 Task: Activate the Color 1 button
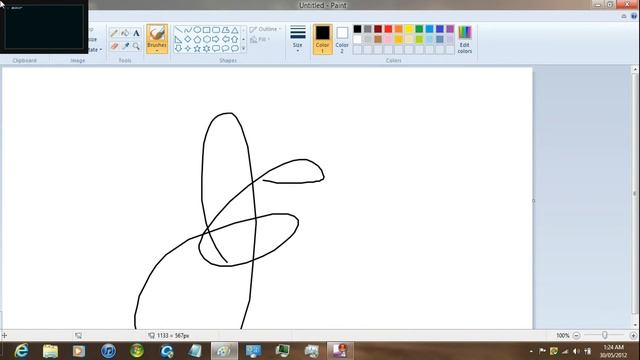(x=322, y=39)
